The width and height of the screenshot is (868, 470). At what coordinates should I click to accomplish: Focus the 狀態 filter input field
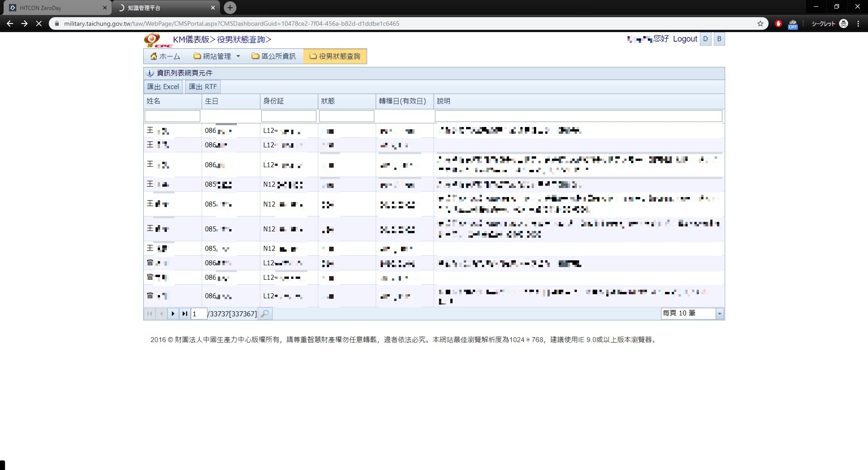tap(347, 116)
